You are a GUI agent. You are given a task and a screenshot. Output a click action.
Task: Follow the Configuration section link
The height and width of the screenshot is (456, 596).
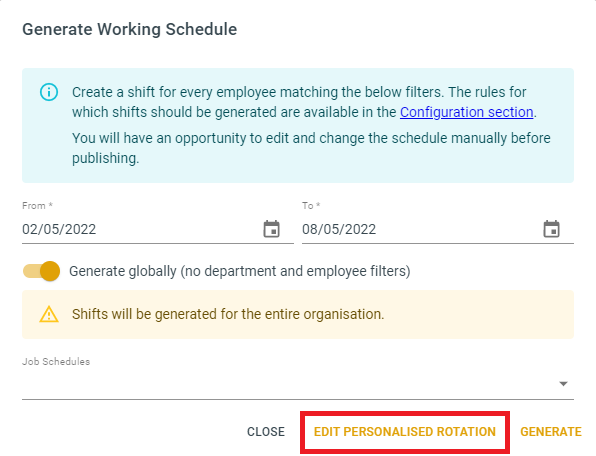(466, 112)
